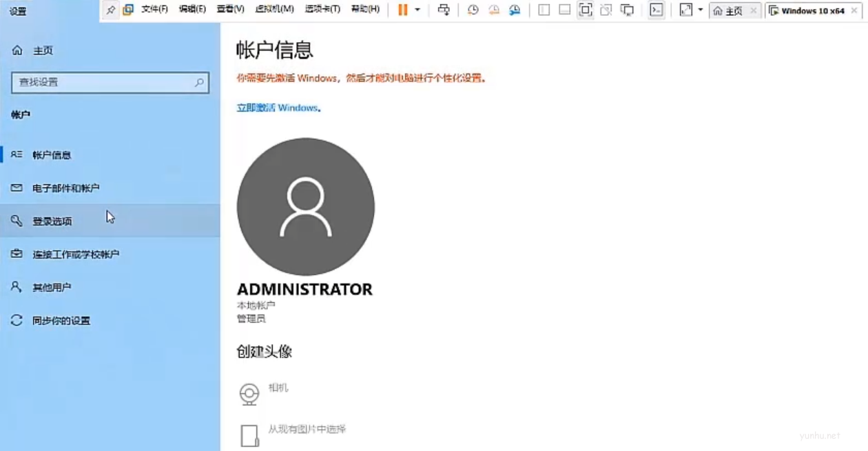Take a snapshot of this virtual machine
868x451 pixels.
[x=473, y=10]
